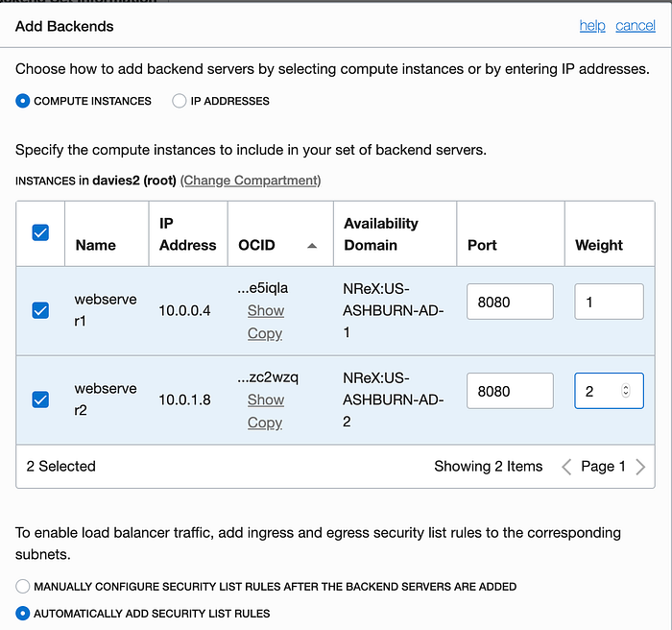Viewport: 672px width, 630px height.
Task: Edit the Weight field for webserver1
Action: [x=609, y=302]
